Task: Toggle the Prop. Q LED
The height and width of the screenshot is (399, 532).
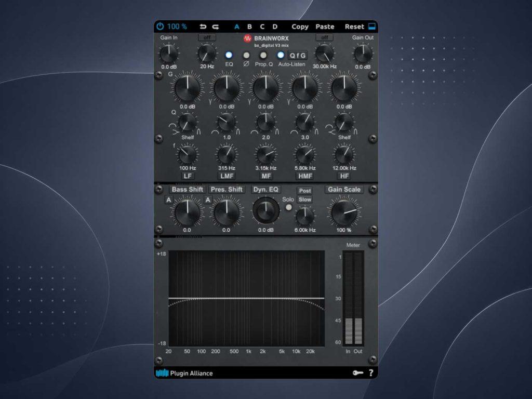Action: tap(263, 55)
